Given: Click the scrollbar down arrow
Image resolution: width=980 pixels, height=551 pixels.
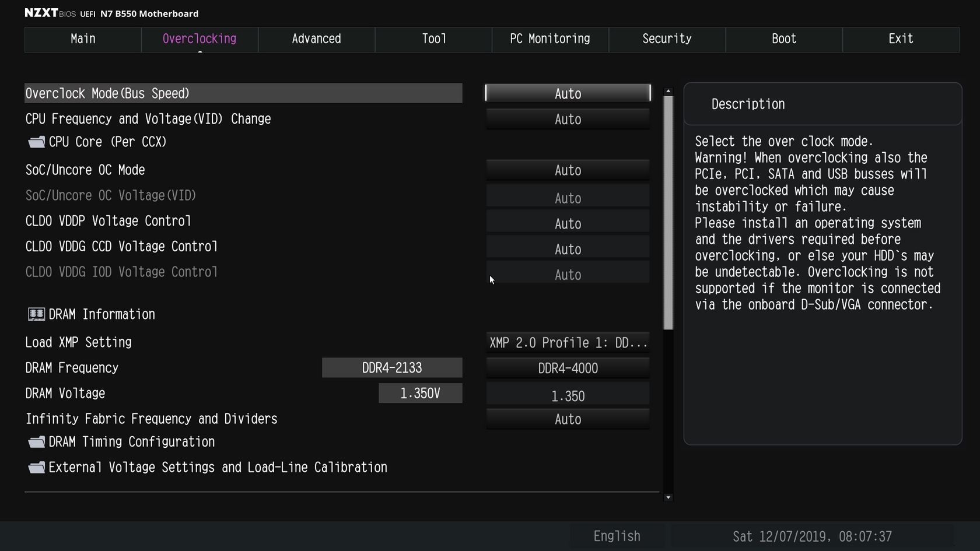Looking at the screenshot, I should (x=668, y=497).
